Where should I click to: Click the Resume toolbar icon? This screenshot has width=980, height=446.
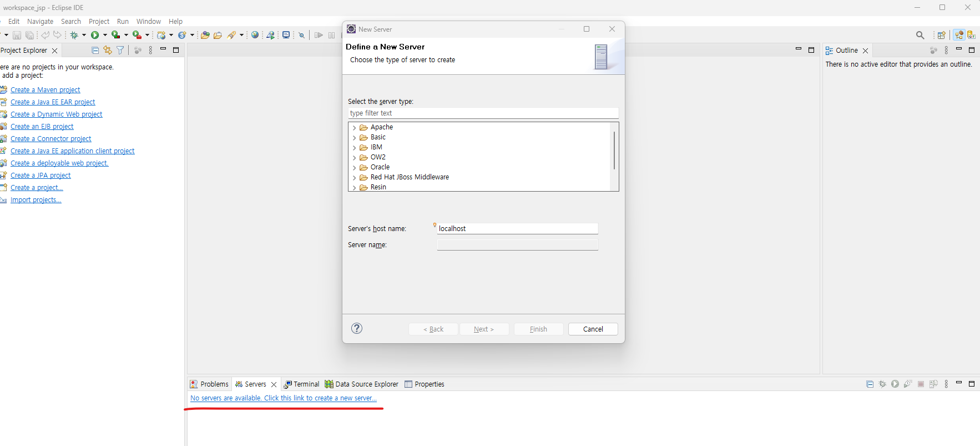pyautogui.click(x=319, y=35)
